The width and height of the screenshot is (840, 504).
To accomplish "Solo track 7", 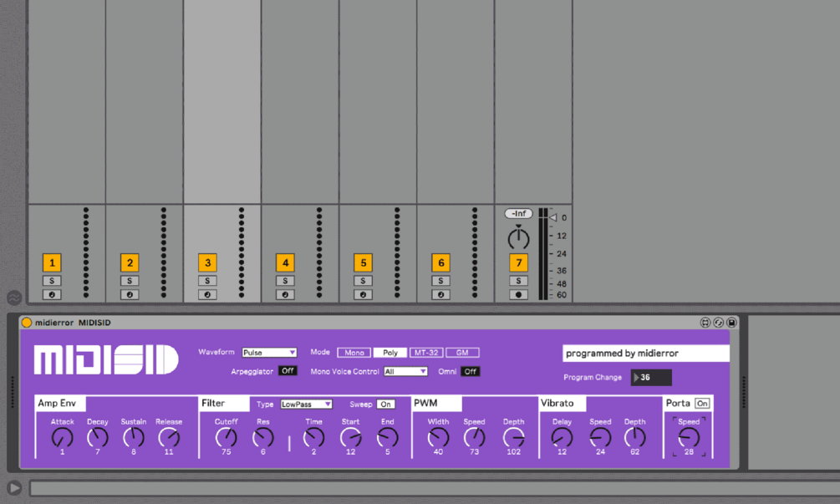I will coord(518,281).
